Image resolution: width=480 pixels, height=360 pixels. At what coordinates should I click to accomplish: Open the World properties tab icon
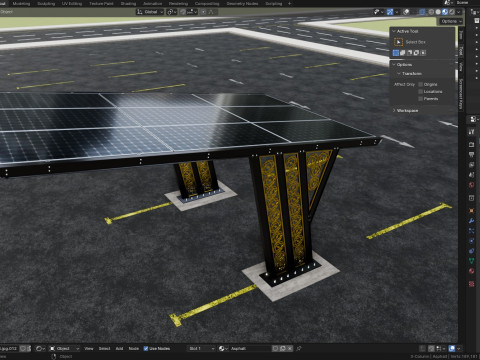tap(471, 185)
